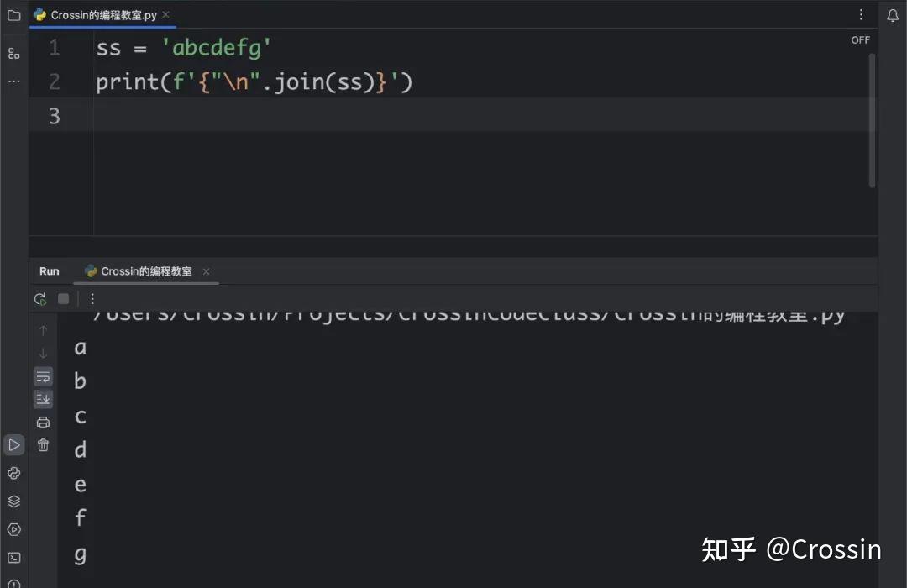This screenshot has width=907, height=588.
Task: Open the Python Packages layers icon
Action: coord(13,501)
